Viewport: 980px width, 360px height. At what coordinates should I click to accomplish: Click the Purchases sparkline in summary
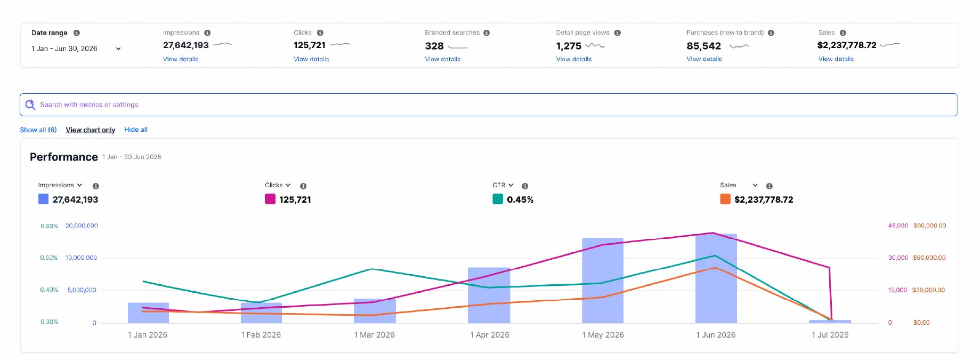739,46
